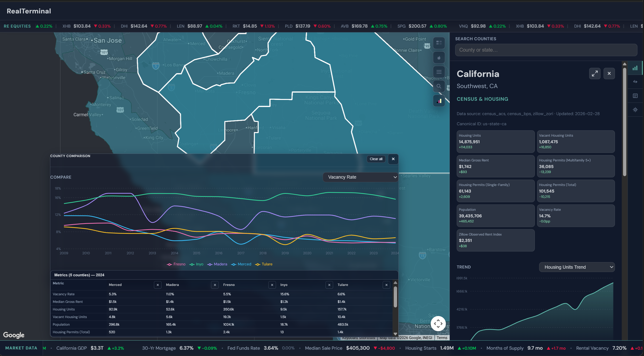644x356 pixels.
Task: Switch to the bar chart stats tab
Action: click(x=635, y=68)
